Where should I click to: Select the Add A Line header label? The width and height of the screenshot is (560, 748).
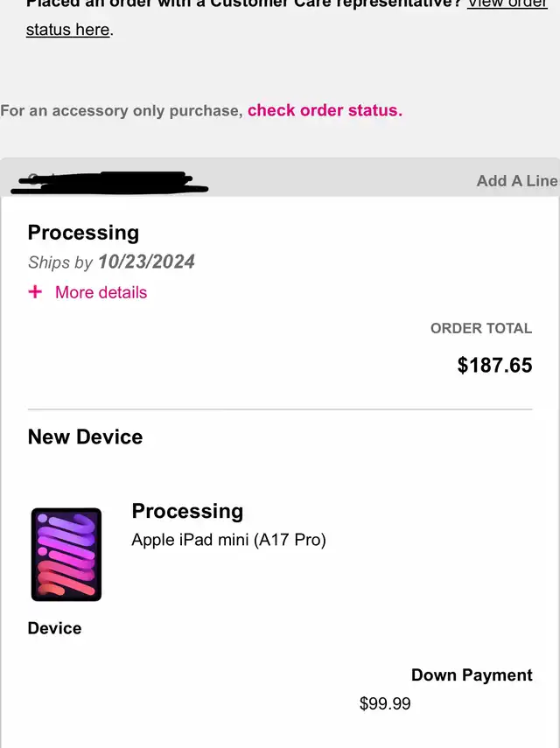(x=516, y=180)
